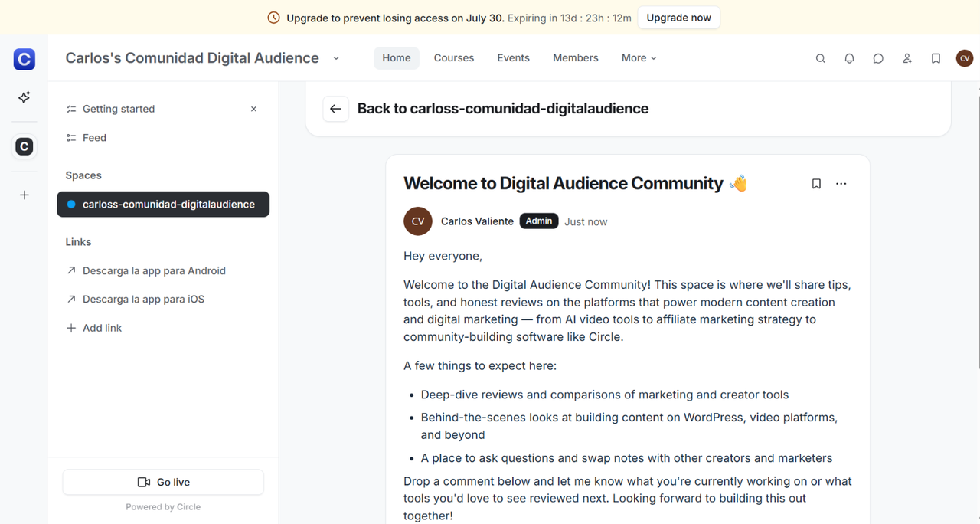The width and height of the screenshot is (980, 524).
Task: Open the AI sparkle assistant icon
Action: [24, 97]
